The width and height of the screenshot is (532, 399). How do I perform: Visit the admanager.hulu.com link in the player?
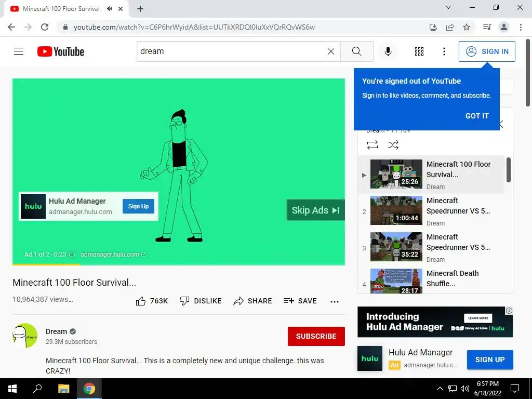[113, 255]
